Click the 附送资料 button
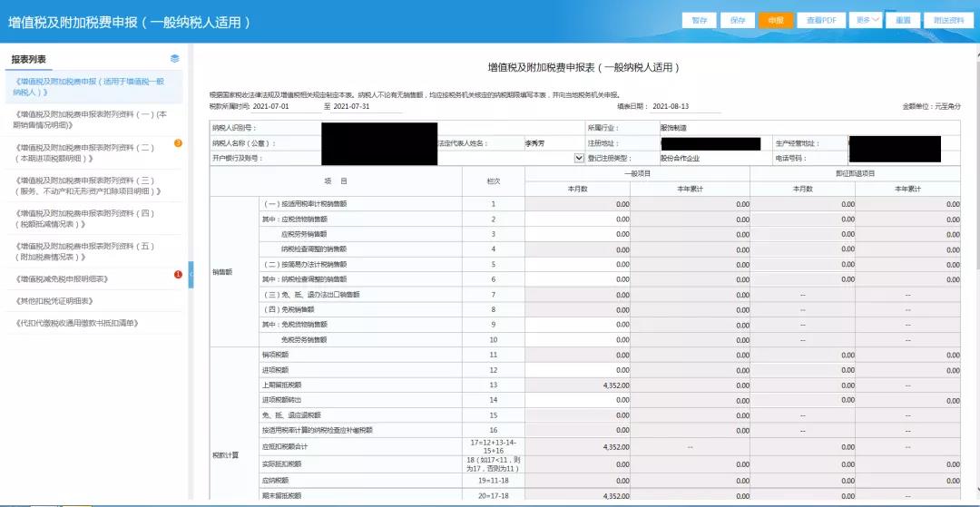 click(x=946, y=20)
